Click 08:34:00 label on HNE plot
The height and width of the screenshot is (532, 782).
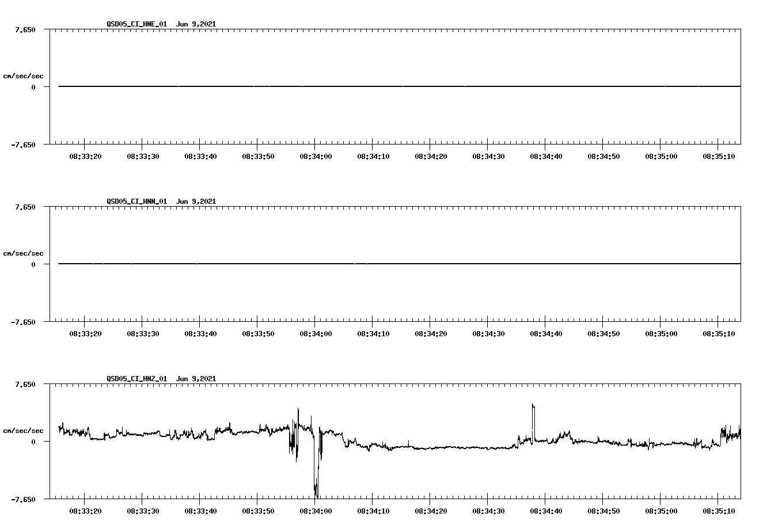tap(316, 157)
